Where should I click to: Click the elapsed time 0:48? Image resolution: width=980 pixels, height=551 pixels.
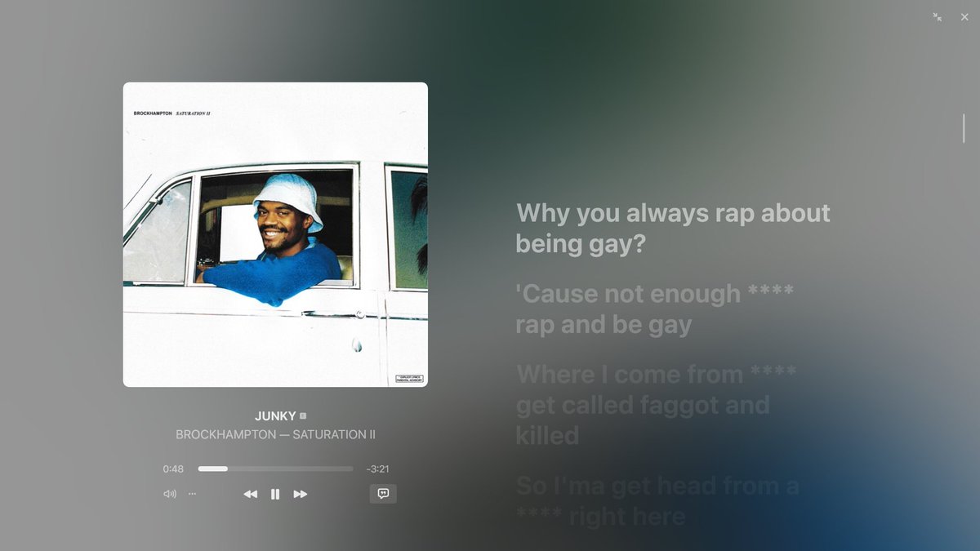pos(173,469)
